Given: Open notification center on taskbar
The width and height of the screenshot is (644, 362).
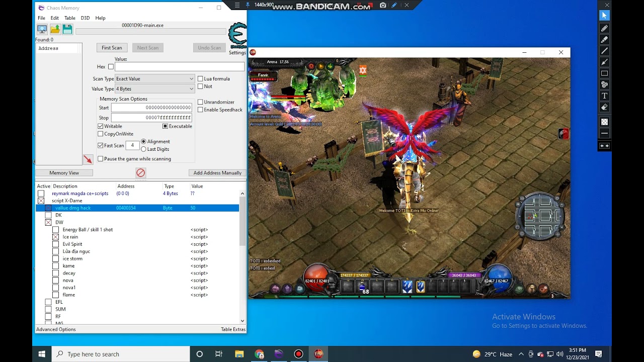Looking at the screenshot, I should 599,354.
